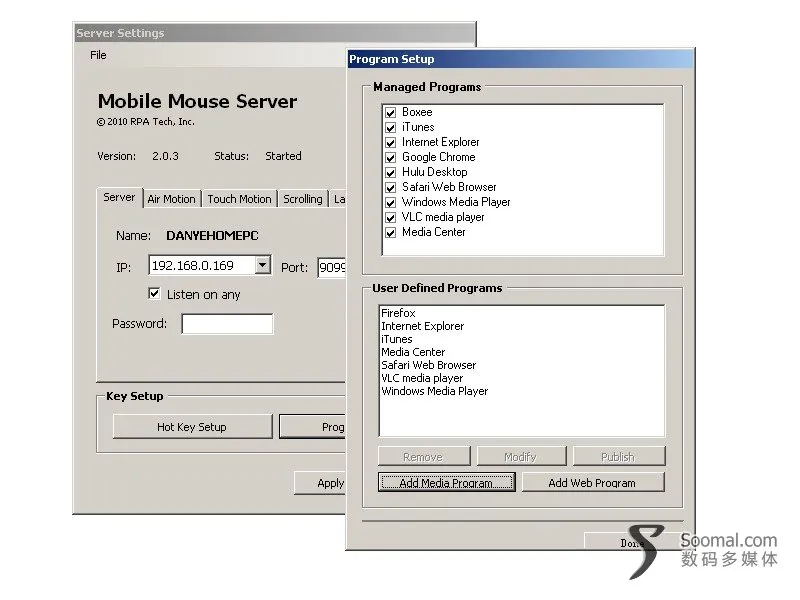The height and width of the screenshot is (600, 800).
Task: Select iTunes in User Defined Programs list
Action: (x=396, y=339)
